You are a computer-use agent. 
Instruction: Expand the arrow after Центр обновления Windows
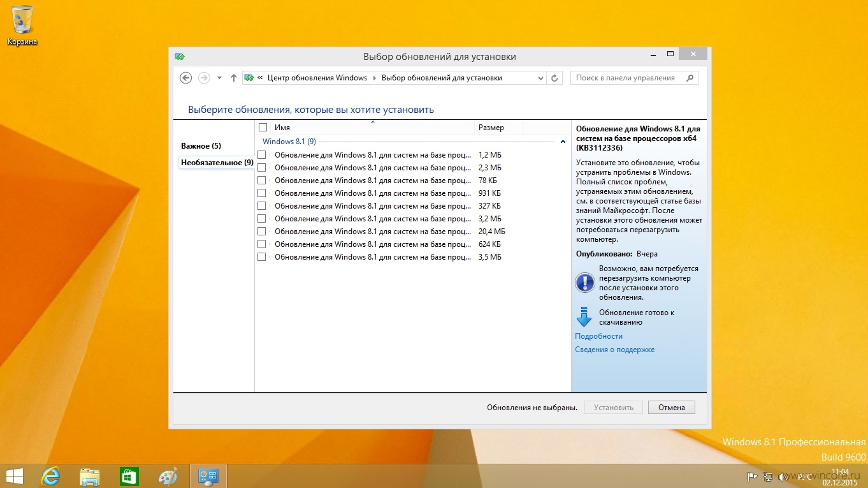(x=374, y=78)
